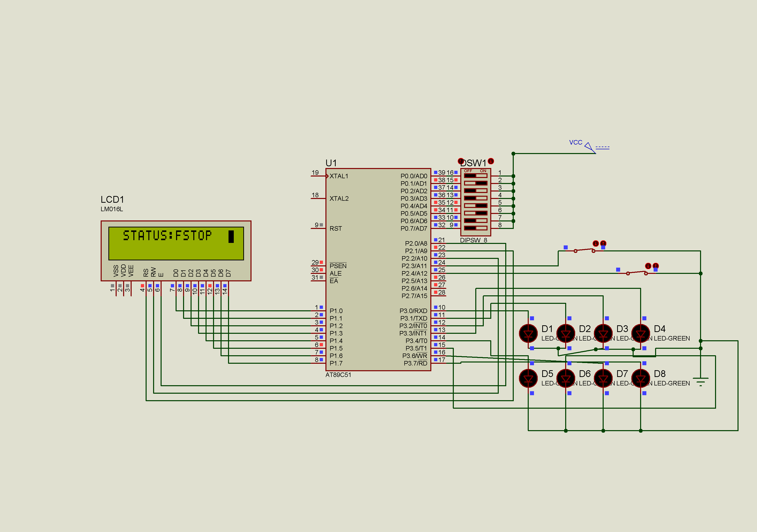Click the LCD cursor block after FSTOP

pos(231,236)
